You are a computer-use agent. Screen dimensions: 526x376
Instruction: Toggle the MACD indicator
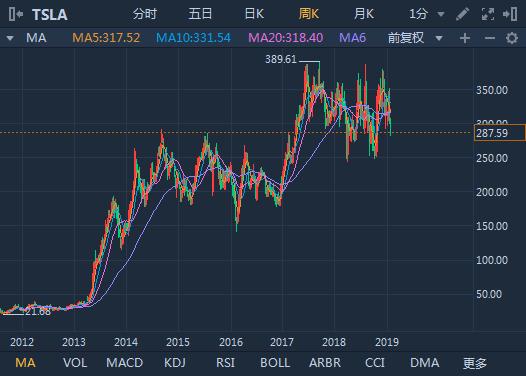[124, 363]
